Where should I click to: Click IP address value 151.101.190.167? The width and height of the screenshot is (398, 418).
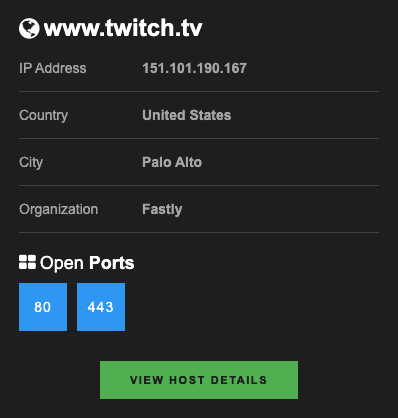pos(194,68)
